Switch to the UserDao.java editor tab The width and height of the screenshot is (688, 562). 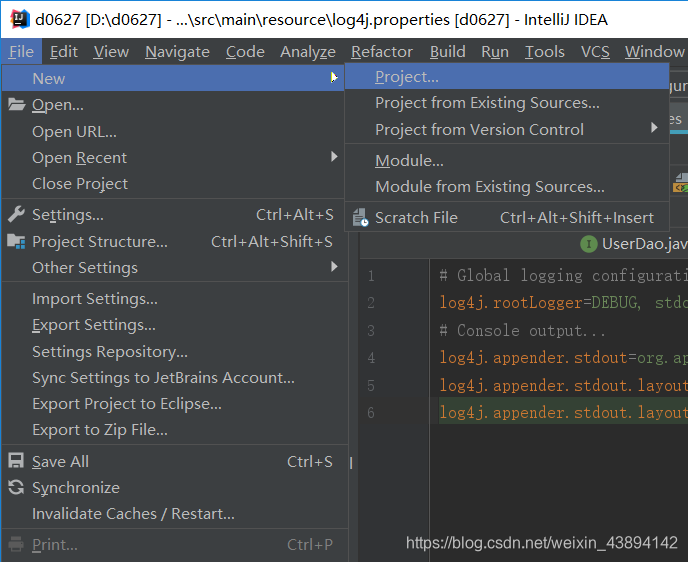[x=634, y=244]
